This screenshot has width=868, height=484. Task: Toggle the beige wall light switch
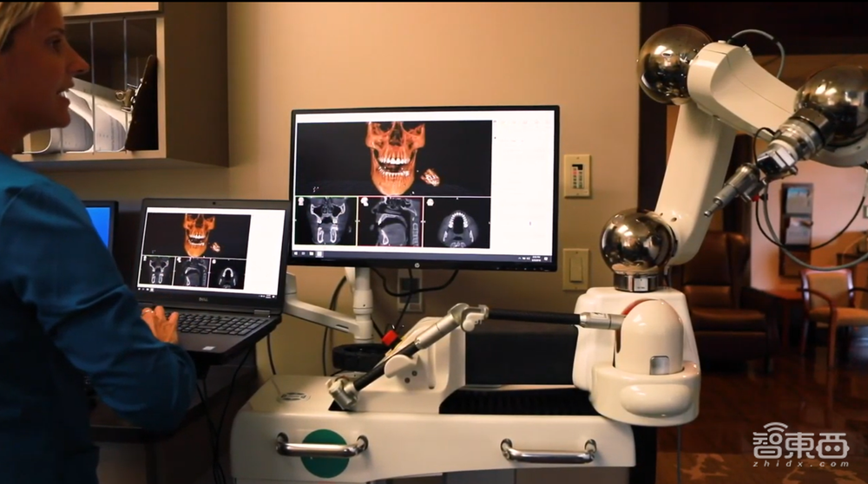[575, 269]
